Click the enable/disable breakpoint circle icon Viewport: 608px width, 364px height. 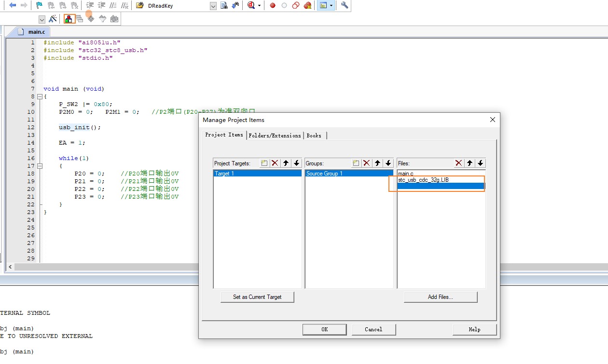284,5
